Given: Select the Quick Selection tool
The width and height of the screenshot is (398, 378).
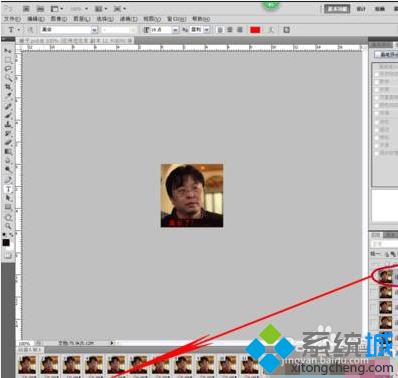Looking at the screenshot, I should (x=8, y=78).
